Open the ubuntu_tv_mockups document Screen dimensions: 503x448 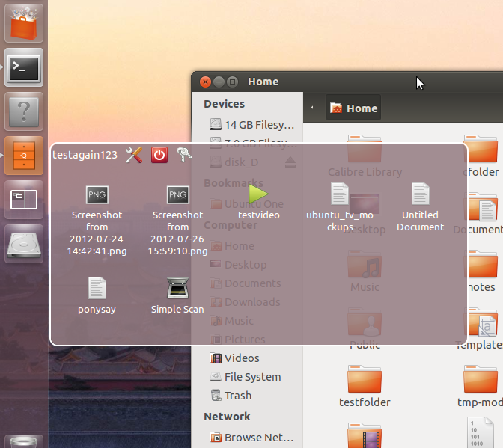[x=340, y=207]
